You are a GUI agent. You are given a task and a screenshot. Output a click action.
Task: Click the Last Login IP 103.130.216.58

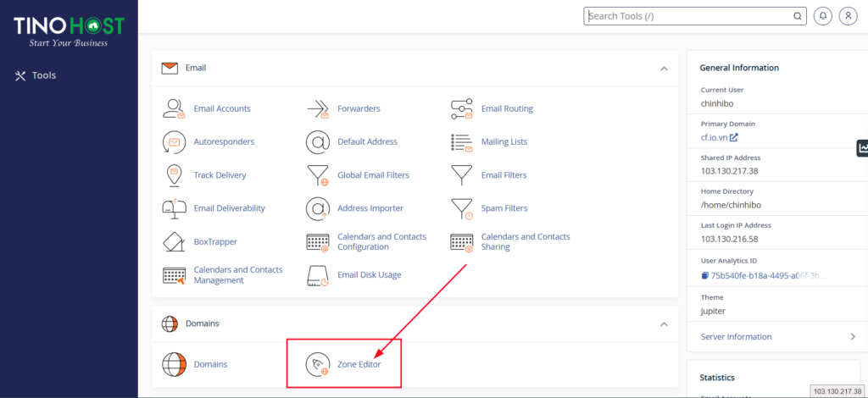729,239
